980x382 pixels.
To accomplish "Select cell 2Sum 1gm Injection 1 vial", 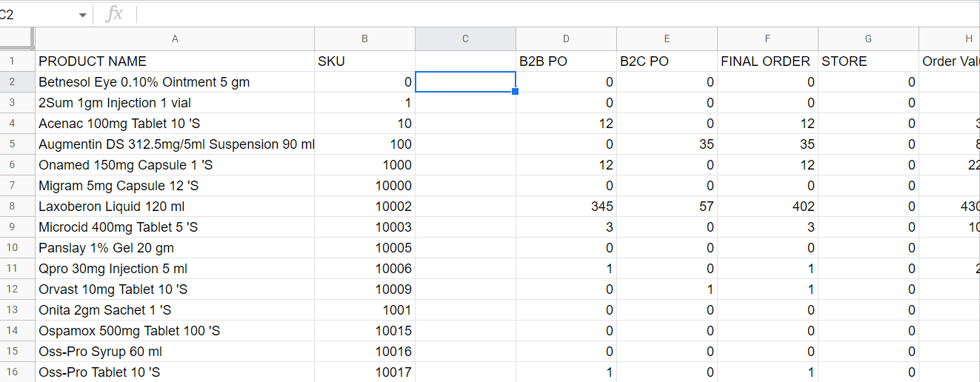I will 175,103.
